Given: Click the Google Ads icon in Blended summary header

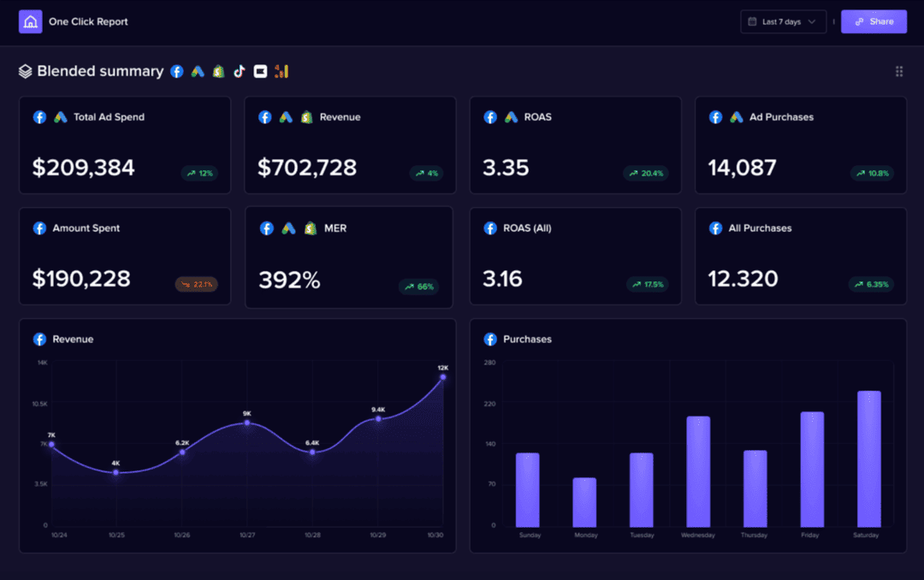Looking at the screenshot, I should (x=198, y=71).
